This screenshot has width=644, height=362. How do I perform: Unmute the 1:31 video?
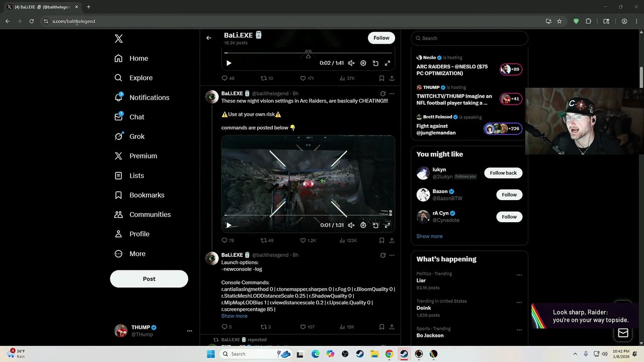tap(351, 225)
